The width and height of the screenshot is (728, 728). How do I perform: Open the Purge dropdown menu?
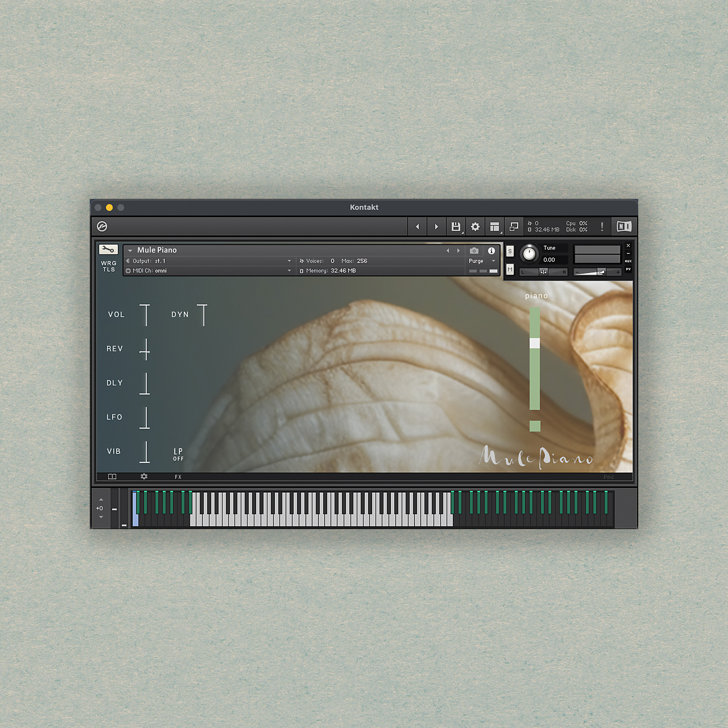482,261
